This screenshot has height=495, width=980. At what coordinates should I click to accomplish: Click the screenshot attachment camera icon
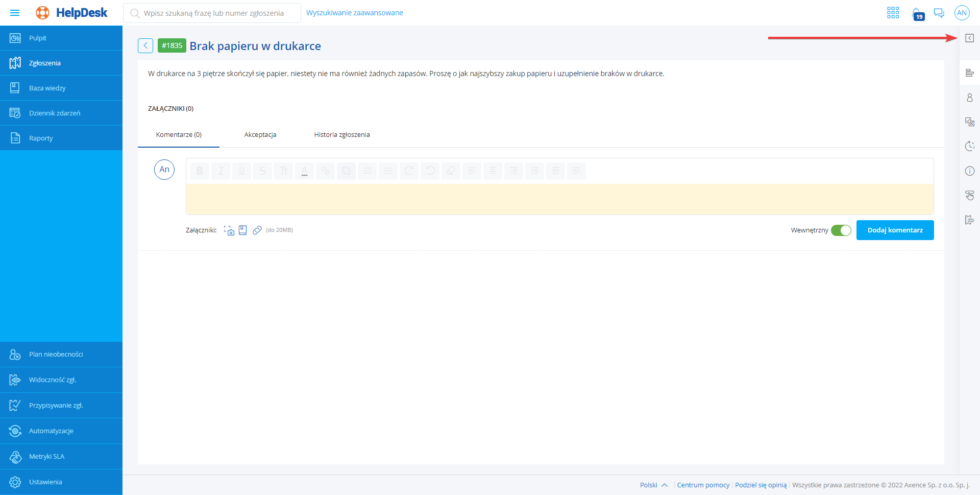[229, 230]
